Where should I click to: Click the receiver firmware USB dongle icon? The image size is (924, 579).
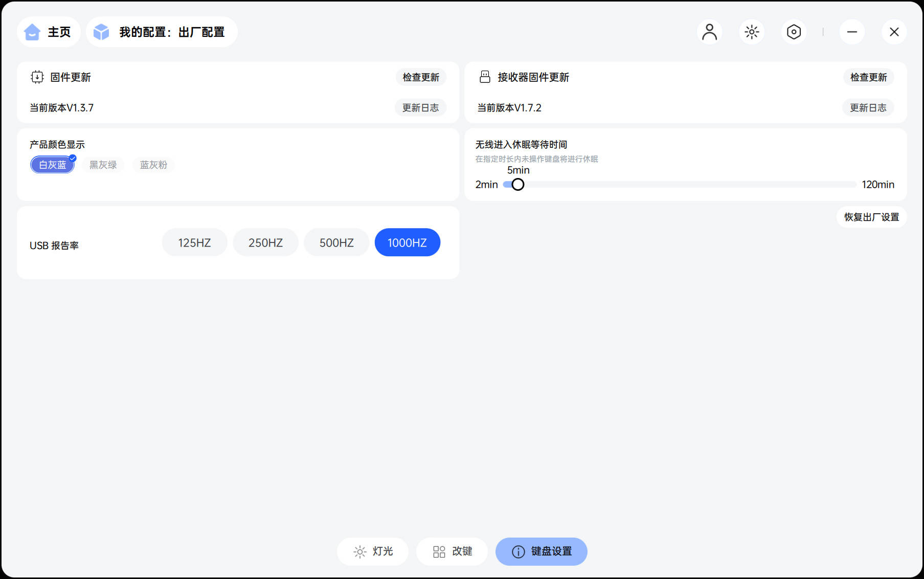[485, 77]
